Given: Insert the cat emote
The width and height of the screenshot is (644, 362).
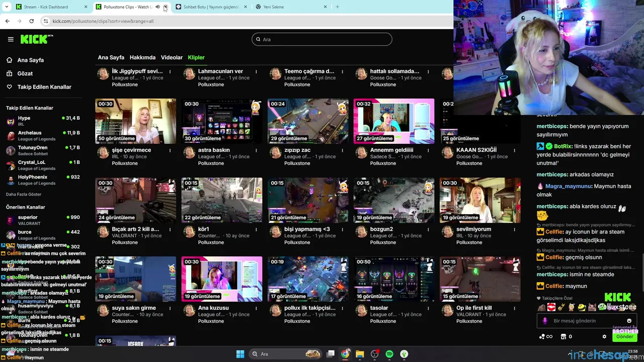Looking at the screenshot, I should click(592, 307).
